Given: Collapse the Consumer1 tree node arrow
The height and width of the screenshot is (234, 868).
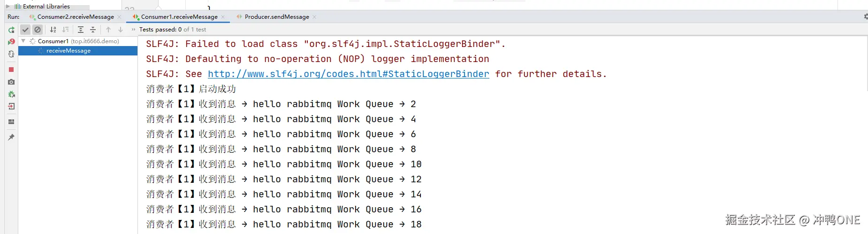Looking at the screenshot, I should (23, 41).
